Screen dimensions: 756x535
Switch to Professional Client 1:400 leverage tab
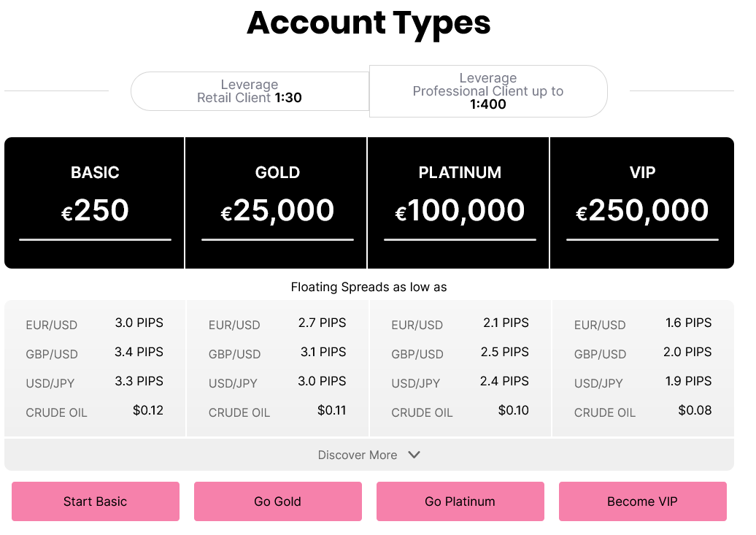point(487,91)
